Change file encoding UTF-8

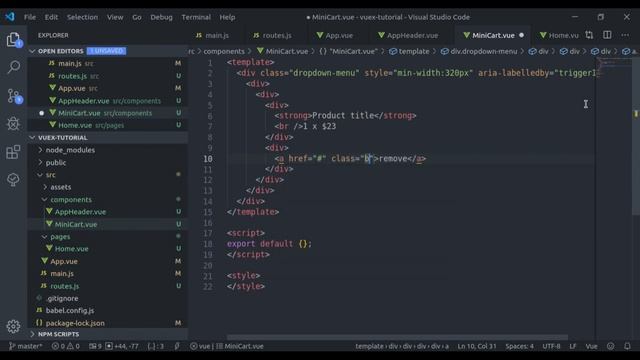551,346
